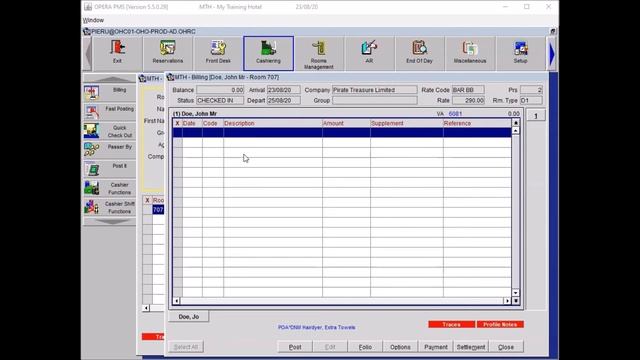Image resolution: width=640 pixels, height=360 pixels.
Task: Click the Status field CHECKED IN
Action: pos(220,100)
